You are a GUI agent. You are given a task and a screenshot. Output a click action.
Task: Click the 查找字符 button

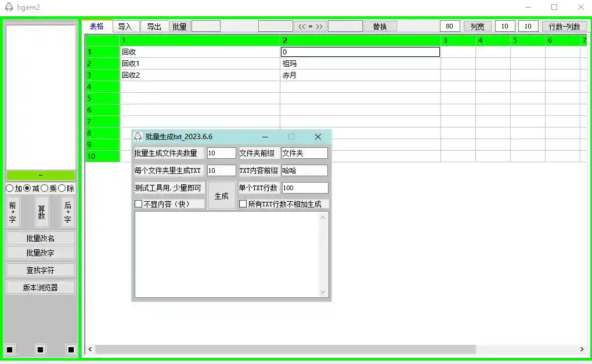click(x=41, y=270)
